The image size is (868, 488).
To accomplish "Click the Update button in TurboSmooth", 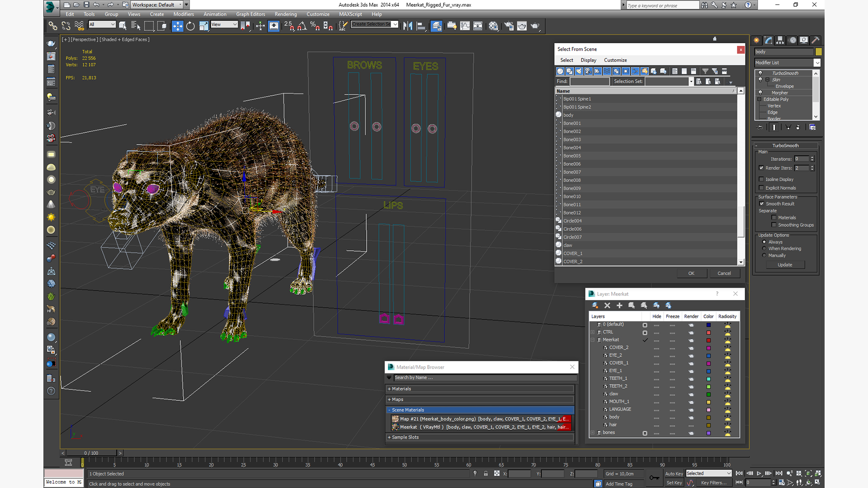I will pos(785,265).
